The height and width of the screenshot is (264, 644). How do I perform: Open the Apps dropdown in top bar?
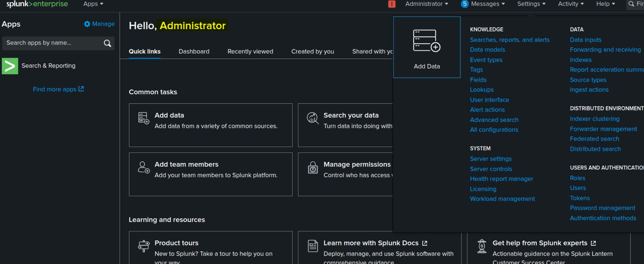[93, 4]
